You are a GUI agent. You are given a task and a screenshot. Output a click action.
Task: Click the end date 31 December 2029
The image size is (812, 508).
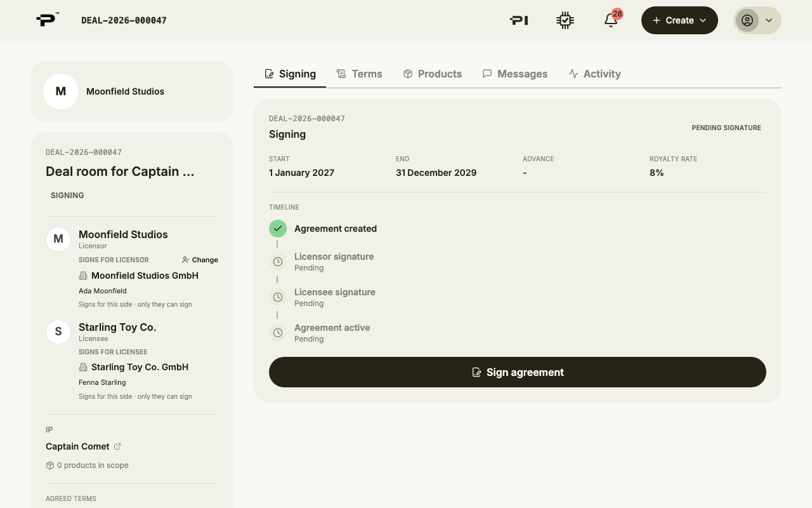pos(436,173)
